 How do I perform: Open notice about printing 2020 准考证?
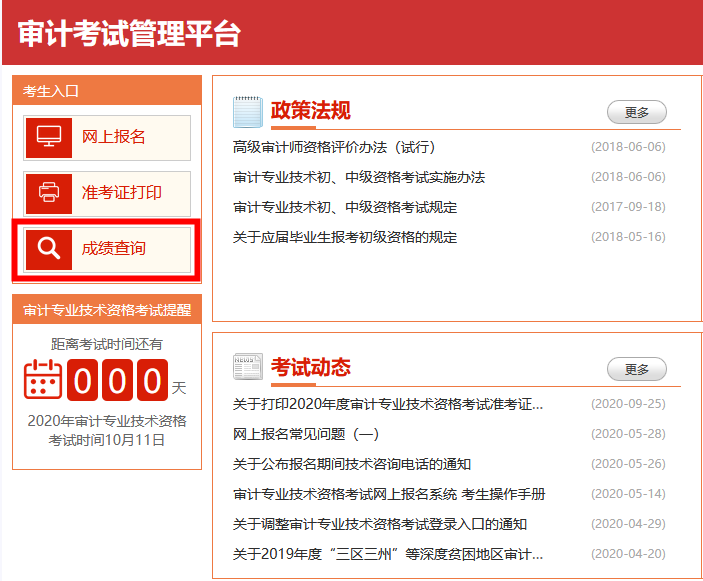coord(387,404)
